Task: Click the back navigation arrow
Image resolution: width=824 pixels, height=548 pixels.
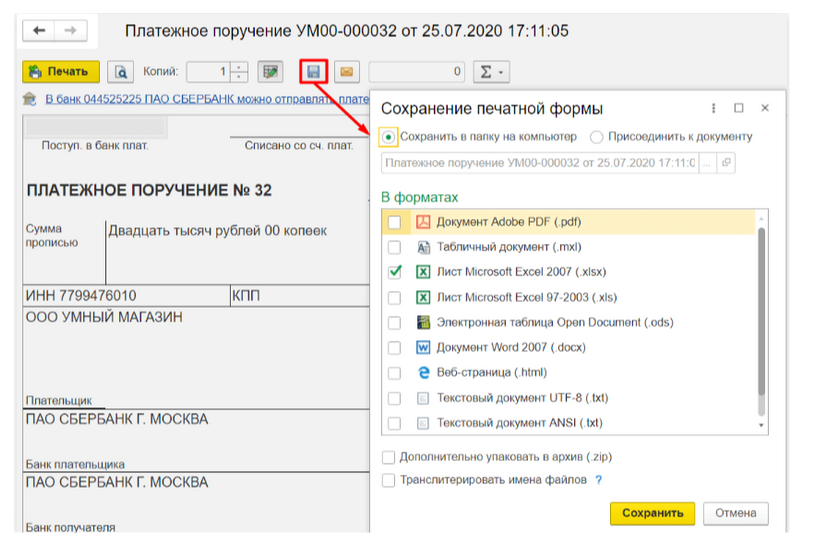Action: [x=40, y=31]
